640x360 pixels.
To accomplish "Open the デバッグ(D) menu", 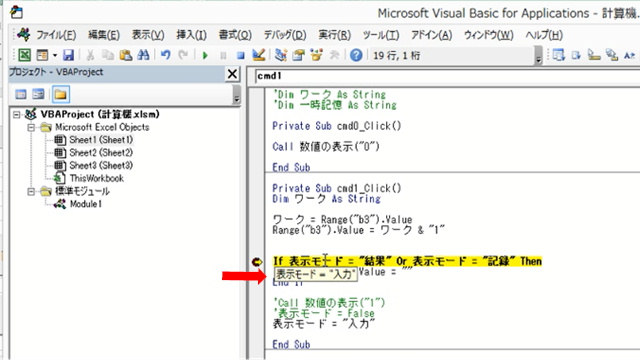I will click(284, 35).
